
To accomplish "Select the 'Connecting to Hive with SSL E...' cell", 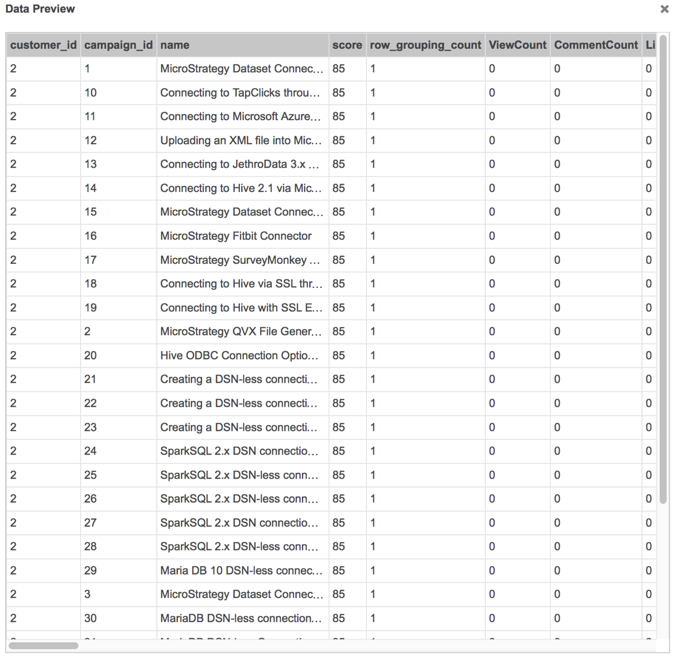I will coord(243,308).
